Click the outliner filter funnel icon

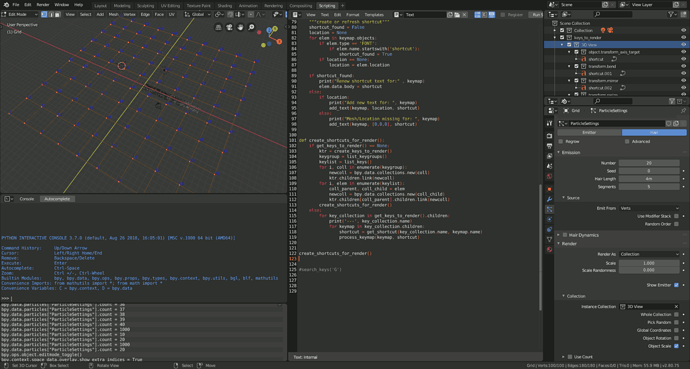671,15
